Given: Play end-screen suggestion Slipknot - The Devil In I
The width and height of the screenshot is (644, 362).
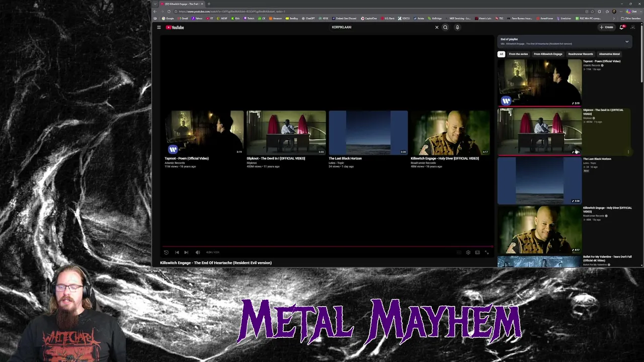Looking at the screenshot, I should pyautogui.click(x=286, y=133).
